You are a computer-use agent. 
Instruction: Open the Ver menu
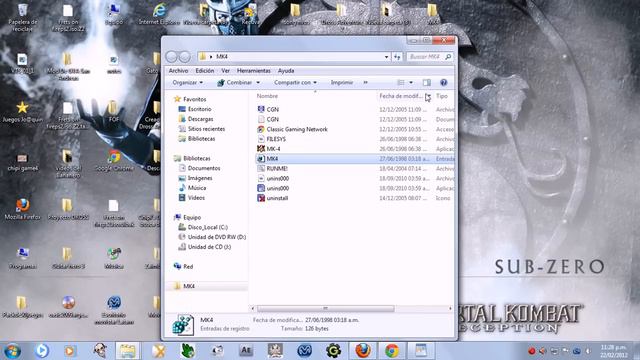[x=226, y=71]
